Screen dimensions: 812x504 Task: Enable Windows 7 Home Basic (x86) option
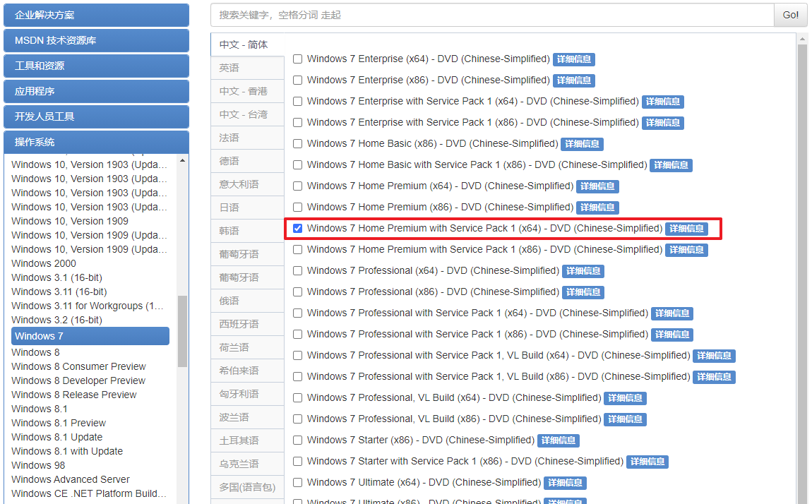point(297,143)
